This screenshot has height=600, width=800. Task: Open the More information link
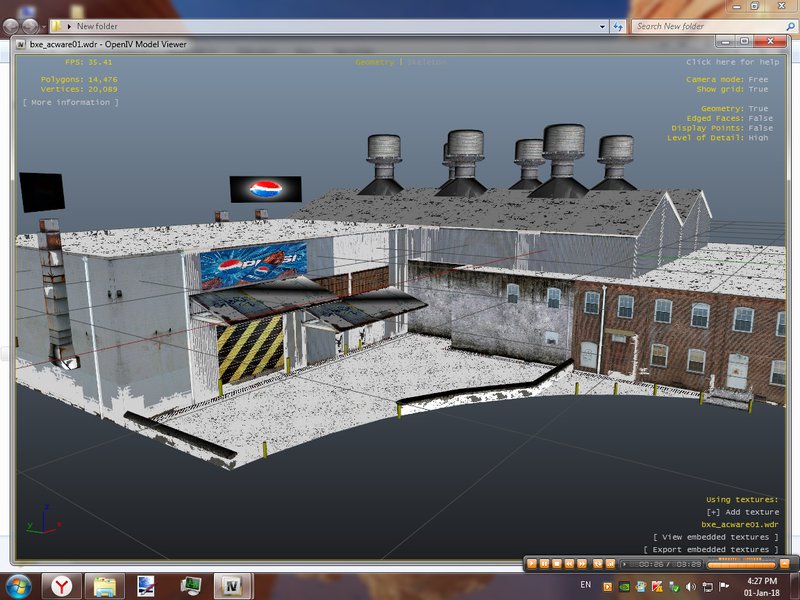pyautogui.click(x=70, y=102)
